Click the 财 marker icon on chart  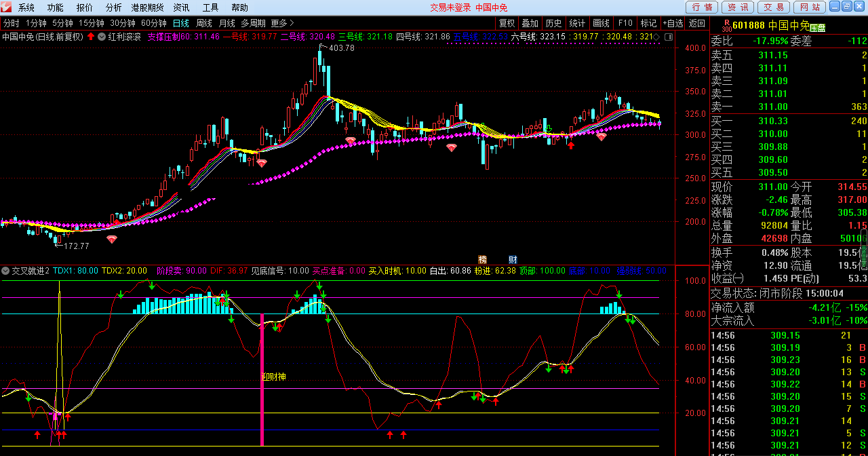click(513, 259)
